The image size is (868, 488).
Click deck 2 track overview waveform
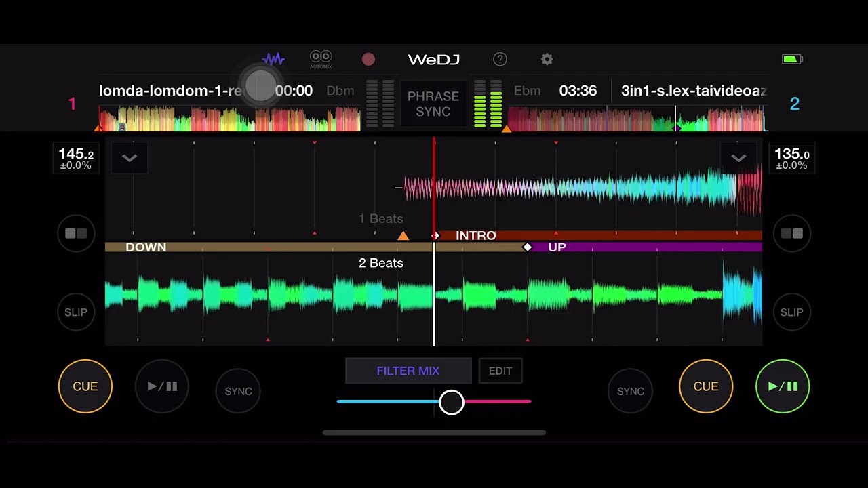click(636, 119)
